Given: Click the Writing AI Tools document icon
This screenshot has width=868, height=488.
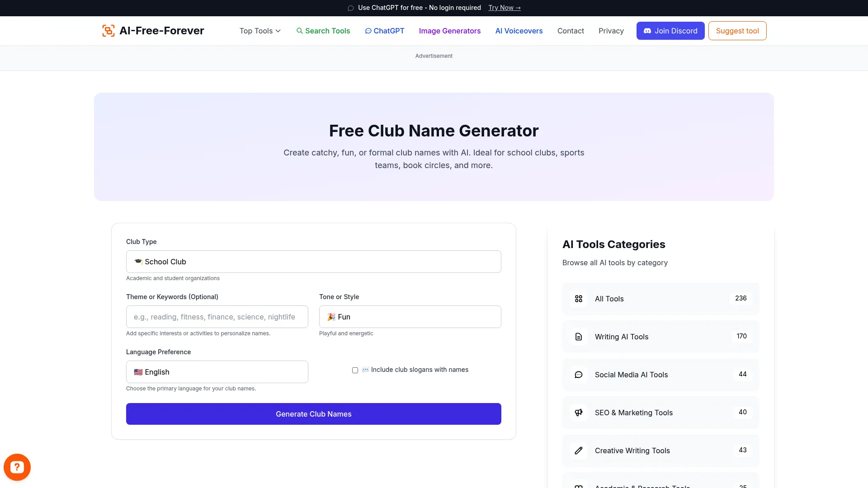Looking at the screenshot, I should point(579,337).
